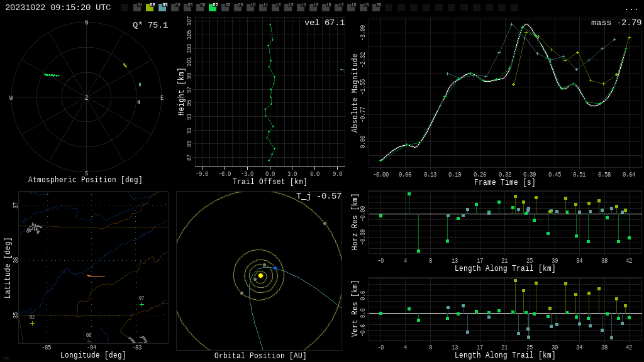
Task: Click station 07 green cross on map
Action: (142, 304)
